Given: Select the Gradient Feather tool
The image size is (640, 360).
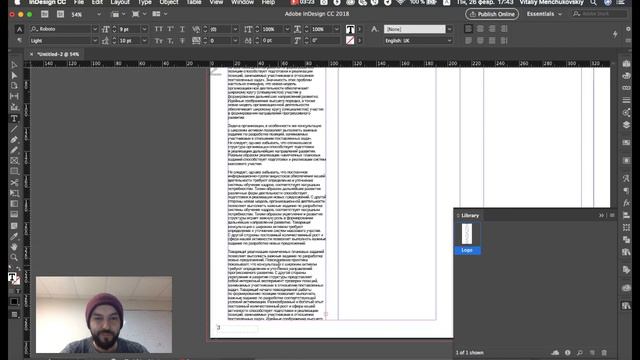Looking at the screenshot, I should pyautogui.click(x=14, y=214).
